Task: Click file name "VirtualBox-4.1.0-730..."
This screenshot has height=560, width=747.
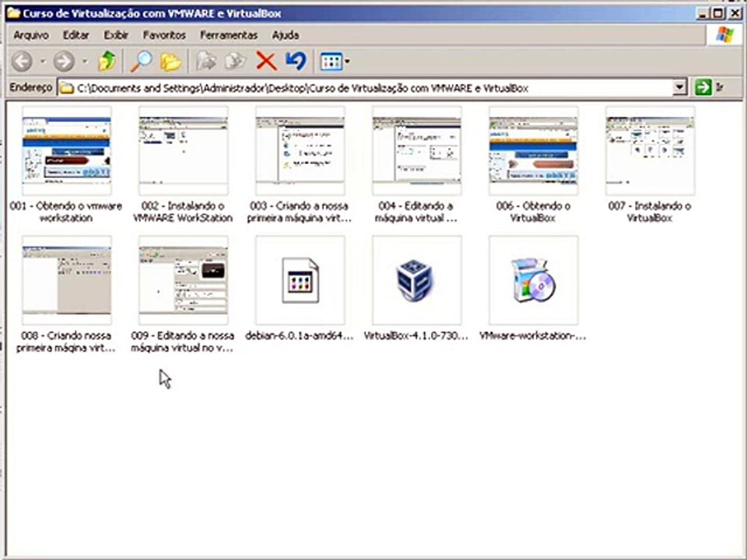Action: click(416, 336)
